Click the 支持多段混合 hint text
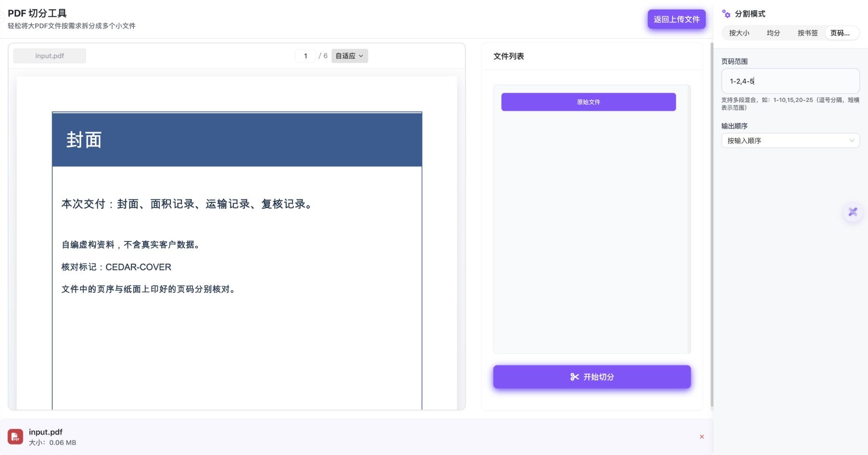This screenshot has width=868, height=455. coord(790,104)
